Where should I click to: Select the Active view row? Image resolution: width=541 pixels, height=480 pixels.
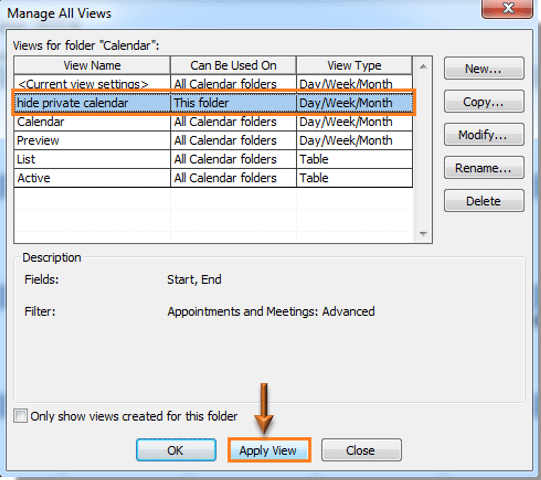click(213, 178)
